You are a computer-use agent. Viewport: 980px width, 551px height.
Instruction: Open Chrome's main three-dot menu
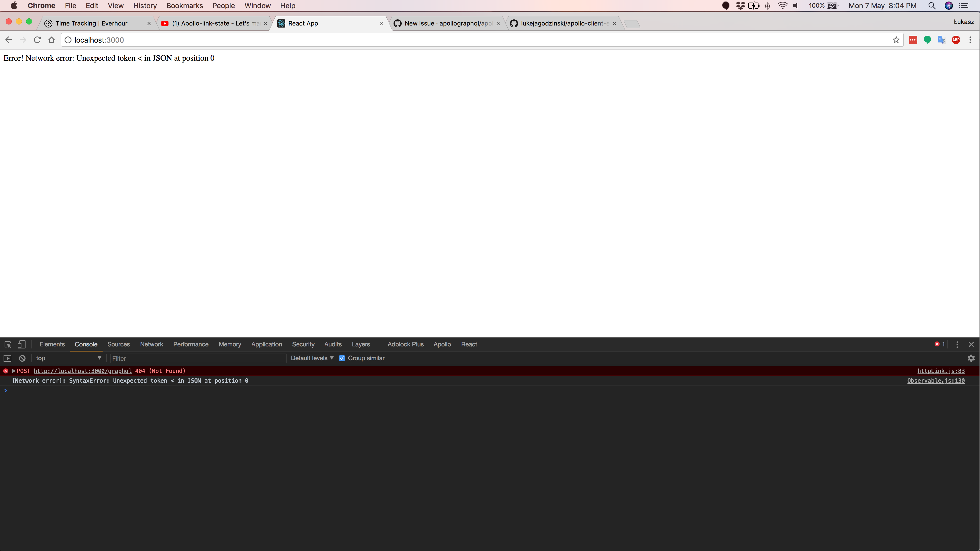click(x=971, y=40)
